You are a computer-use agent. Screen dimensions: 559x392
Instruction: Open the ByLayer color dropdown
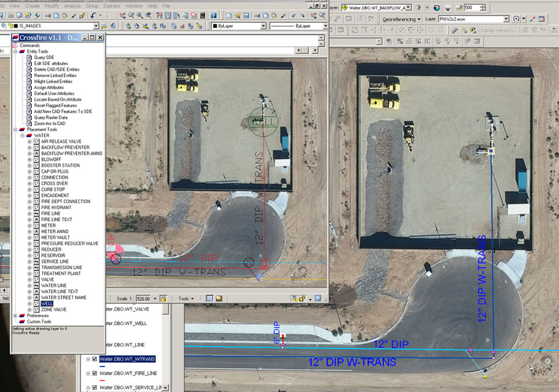point(263,26)
